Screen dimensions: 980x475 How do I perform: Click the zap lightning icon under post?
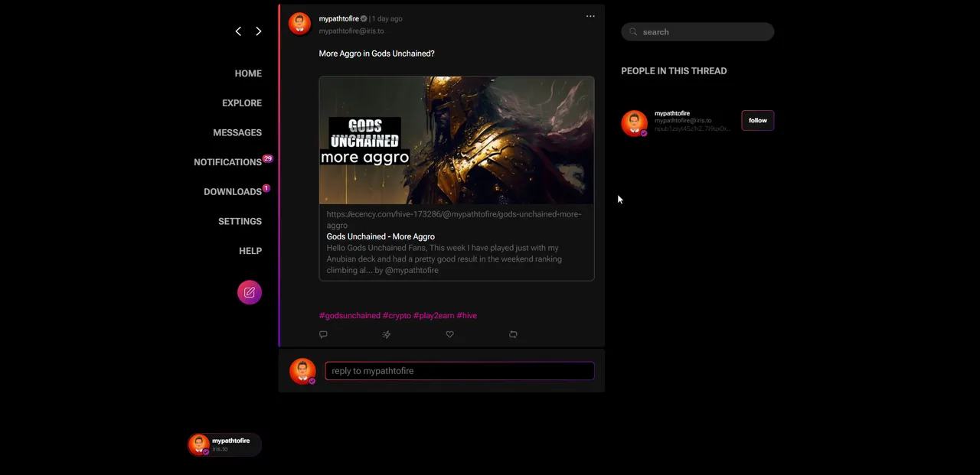coord(387,334)
